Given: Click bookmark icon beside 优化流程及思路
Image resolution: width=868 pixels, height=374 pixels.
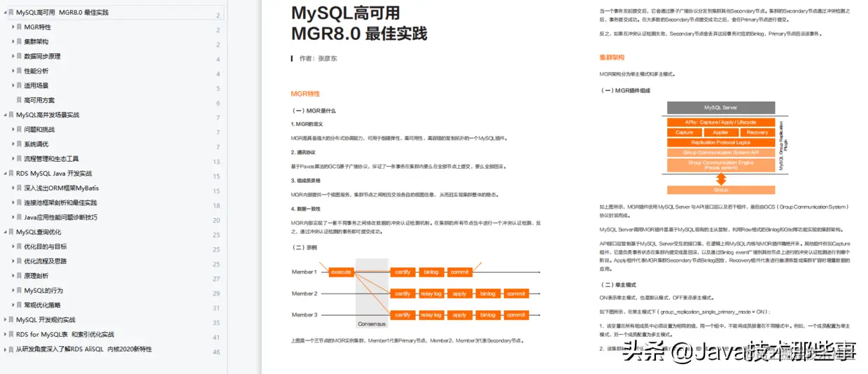Looking at the screenshot, I should click(20, 261).
